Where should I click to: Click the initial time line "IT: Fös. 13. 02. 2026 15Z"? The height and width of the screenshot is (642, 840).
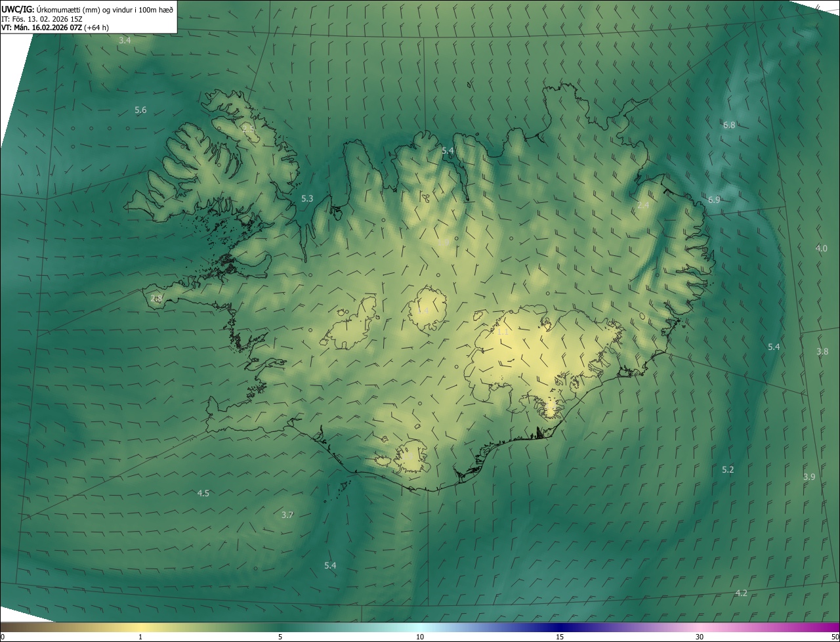[x=41, y=19]
